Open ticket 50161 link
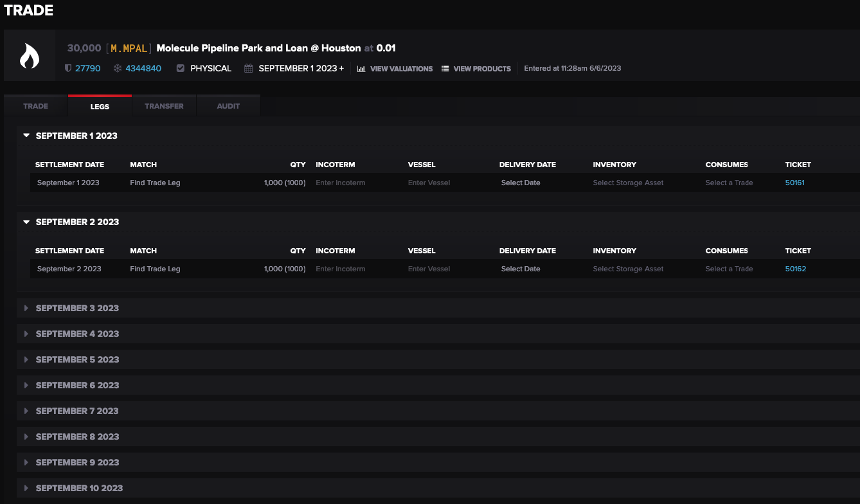This screenshot has width=860, height=504. (x=795, y=183)
